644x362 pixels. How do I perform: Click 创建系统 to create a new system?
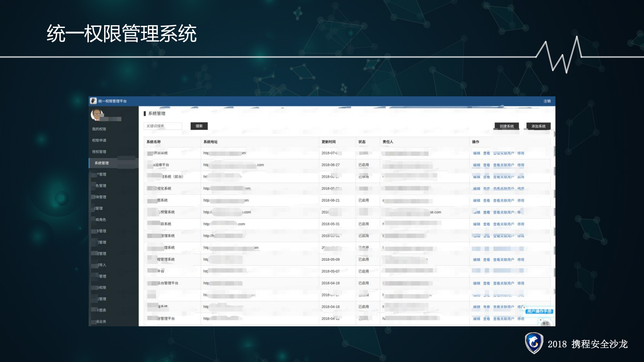507,126
